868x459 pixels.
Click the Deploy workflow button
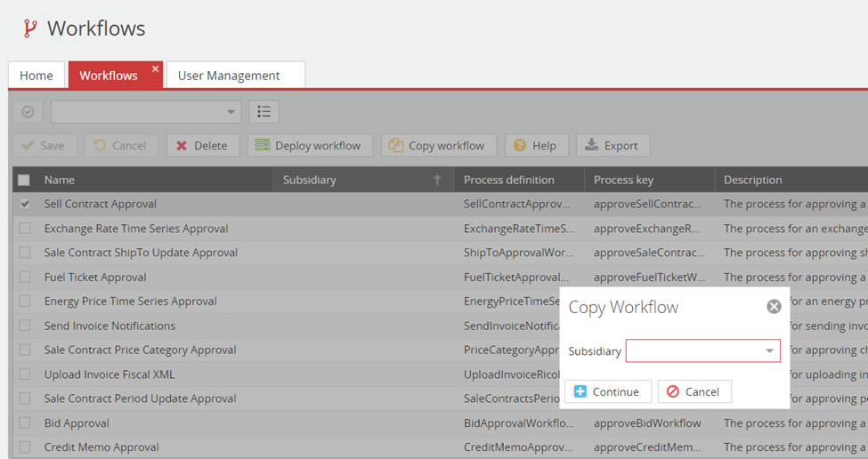coord(308,146)
